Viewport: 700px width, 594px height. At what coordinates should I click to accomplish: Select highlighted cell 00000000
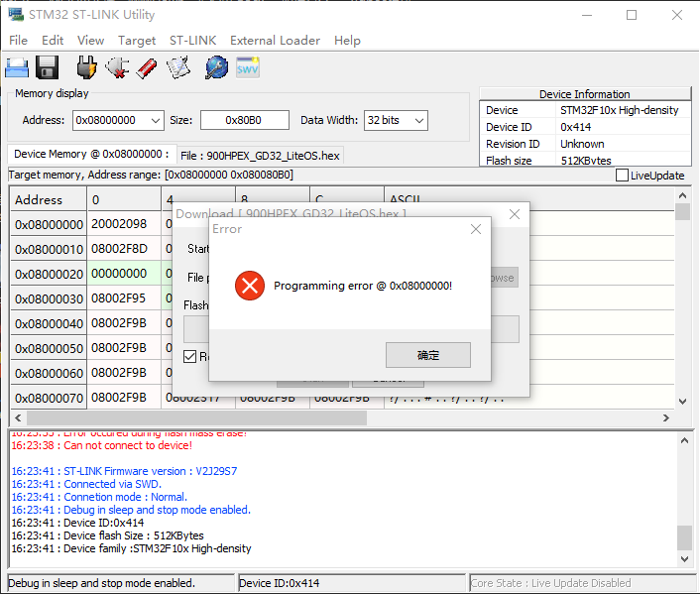124,274
